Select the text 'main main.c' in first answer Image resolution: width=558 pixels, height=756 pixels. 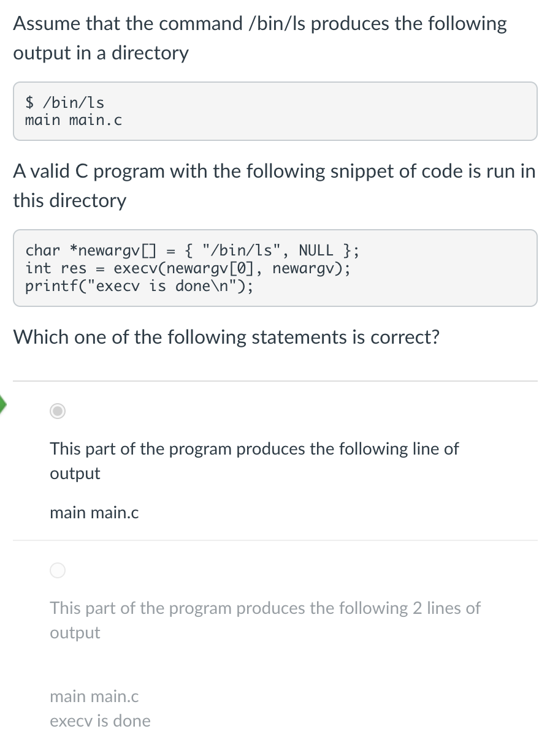pos(94,513)
